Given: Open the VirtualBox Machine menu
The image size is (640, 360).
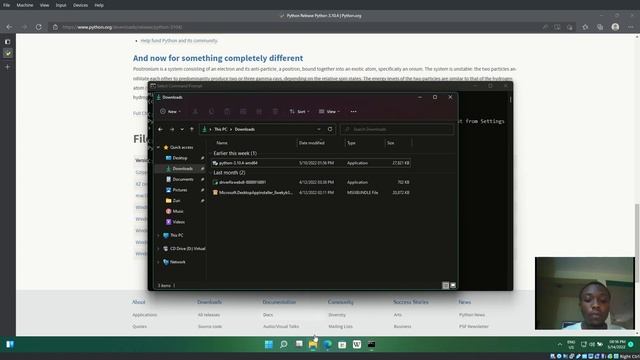Looking at the screenshot, I should pyautogui.click(x=25, y=5).
